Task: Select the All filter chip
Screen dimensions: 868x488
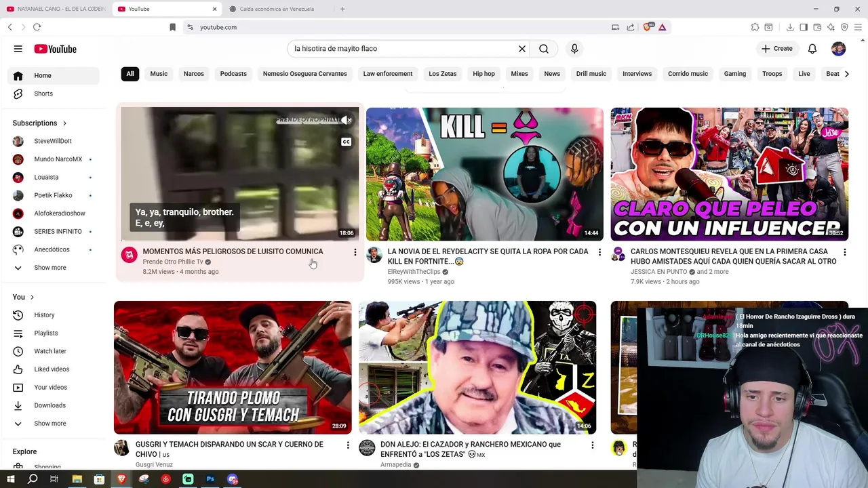Action: point(130,74)
